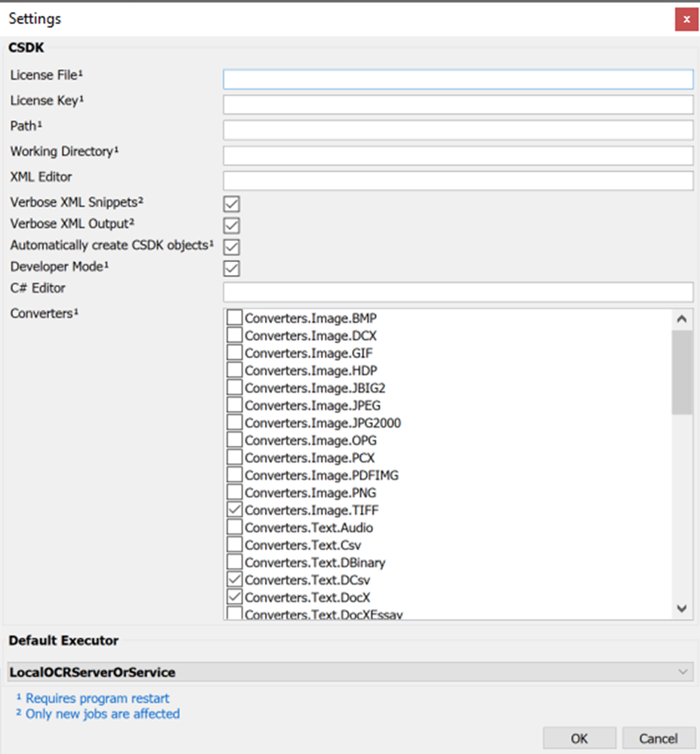This screenshot has width=700, height=754.
Task: Open the Default Executor dropdown
Action: pos(682,672)
